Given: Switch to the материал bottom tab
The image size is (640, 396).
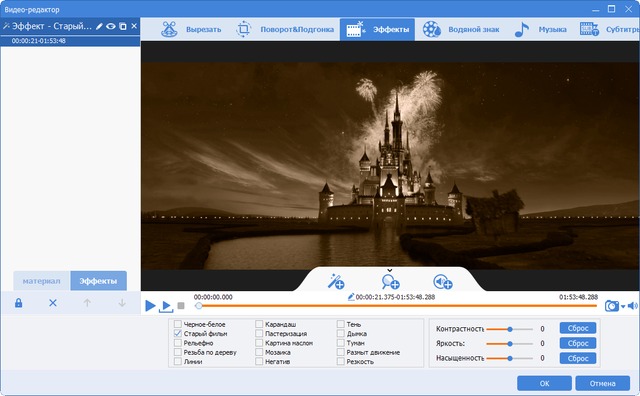Looking at the screenshot, I should coord(42,281).
